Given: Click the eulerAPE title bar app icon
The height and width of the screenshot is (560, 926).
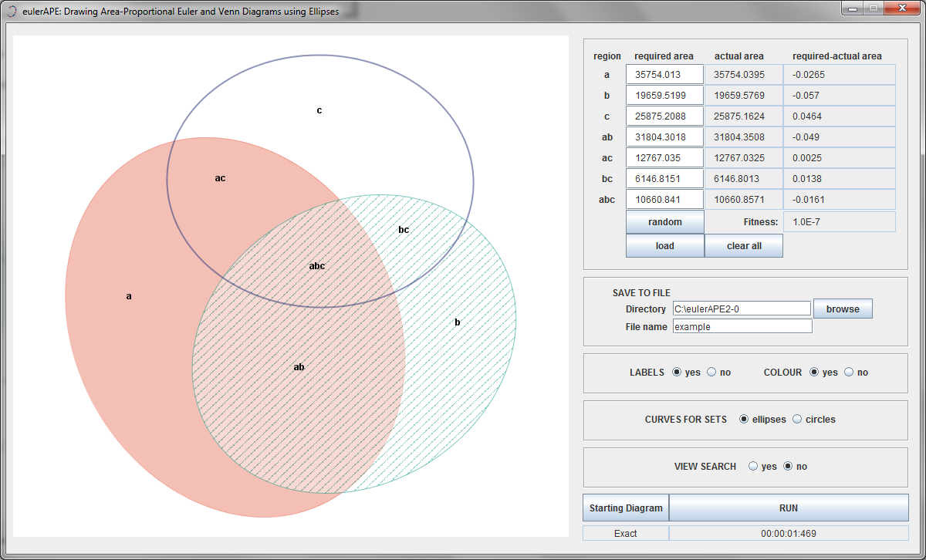Looking at the screenshot, I should 12,12.
